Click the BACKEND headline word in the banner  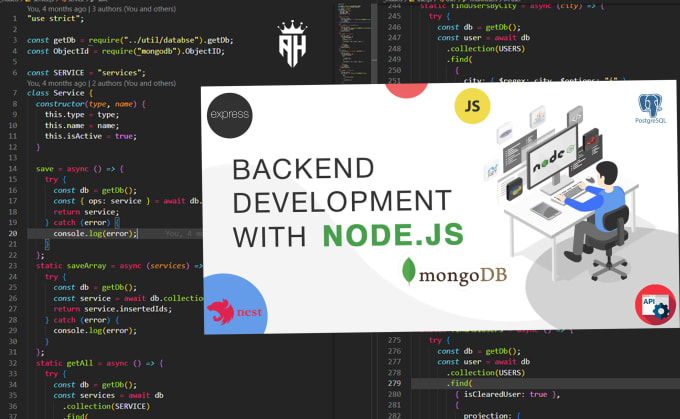pos(303,169)
